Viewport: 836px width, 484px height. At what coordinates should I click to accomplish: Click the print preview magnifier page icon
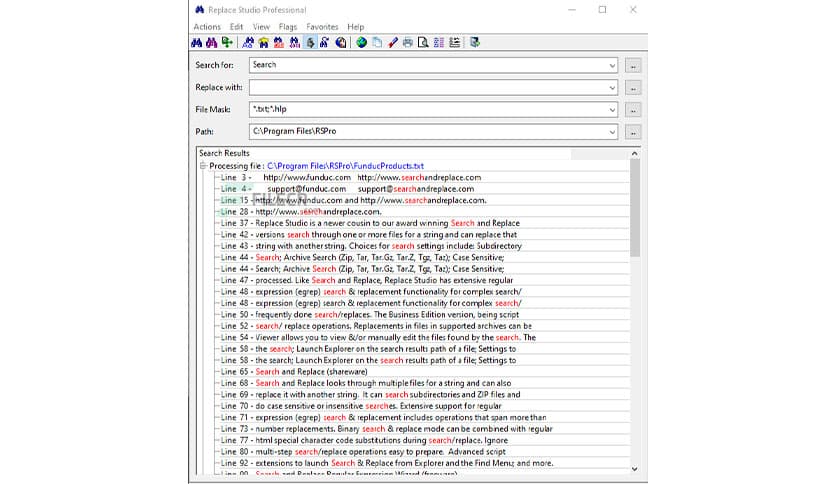pos(423,42)
